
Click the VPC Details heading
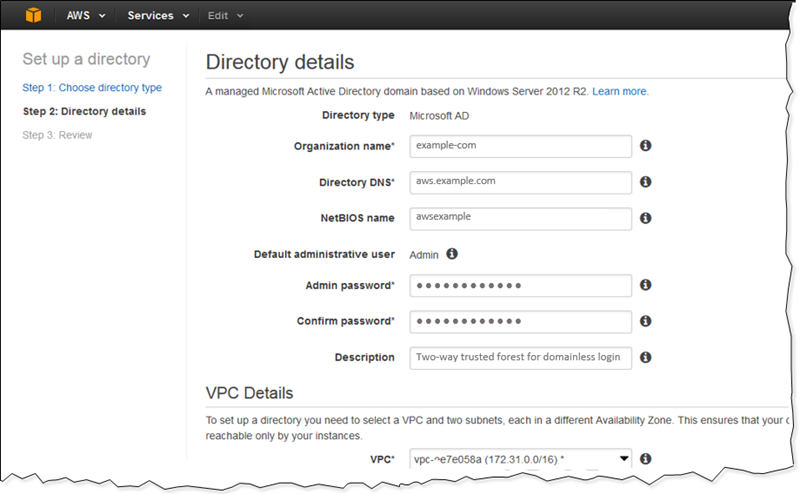pos(249,393)
